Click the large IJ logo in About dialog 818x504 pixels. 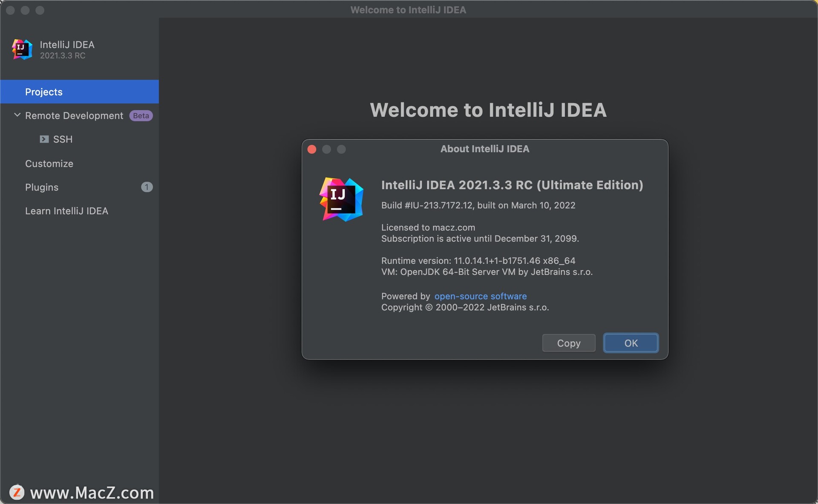[x=341, y=199]
